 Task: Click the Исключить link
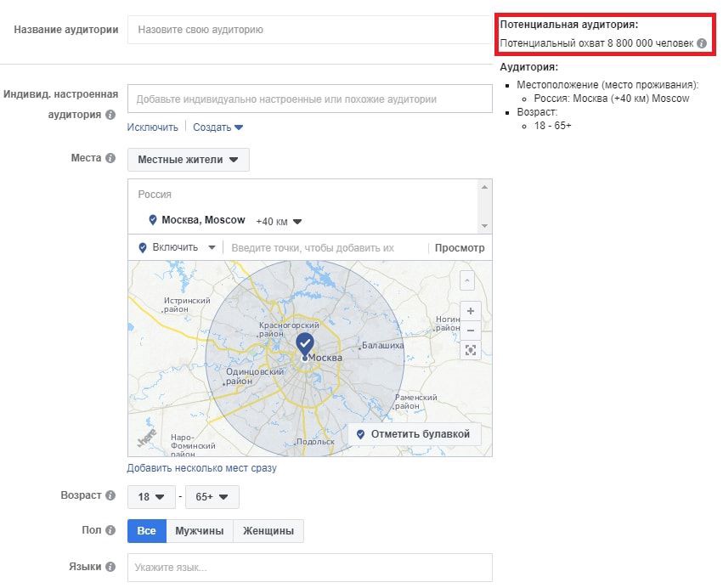click(153, 127)
